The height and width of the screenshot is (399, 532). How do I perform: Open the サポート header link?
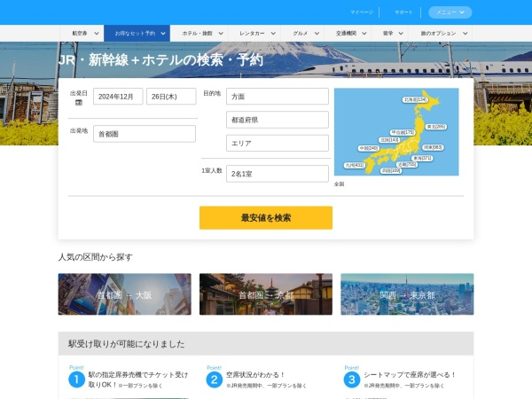403,12
